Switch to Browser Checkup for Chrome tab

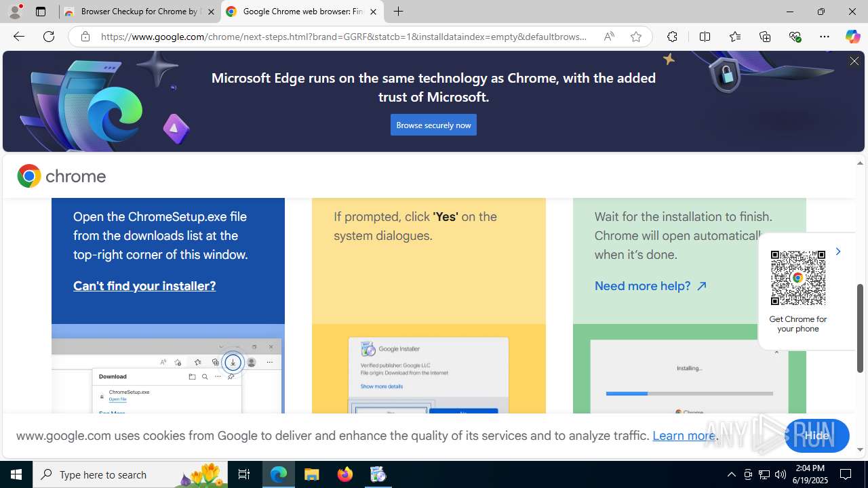pos(140,12)
